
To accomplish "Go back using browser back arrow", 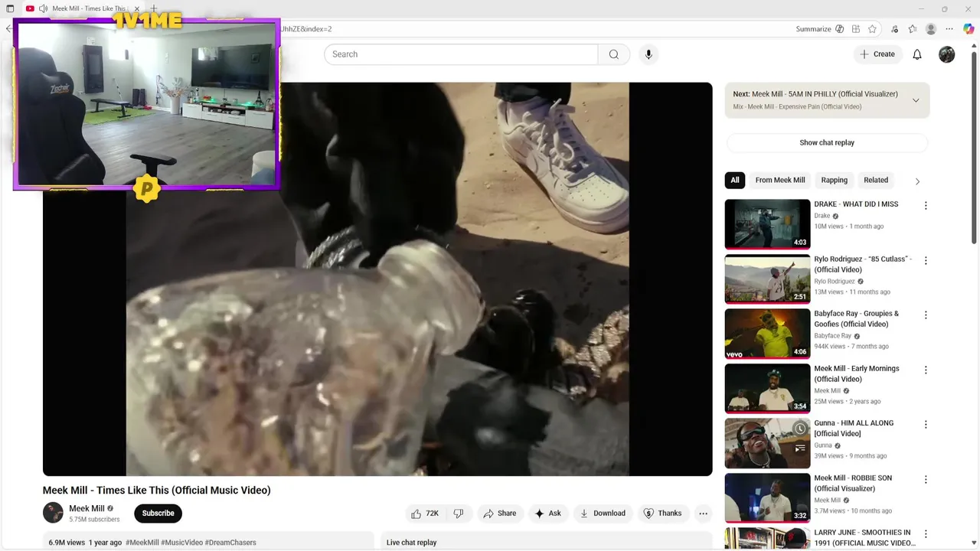I will click(8, 29).
